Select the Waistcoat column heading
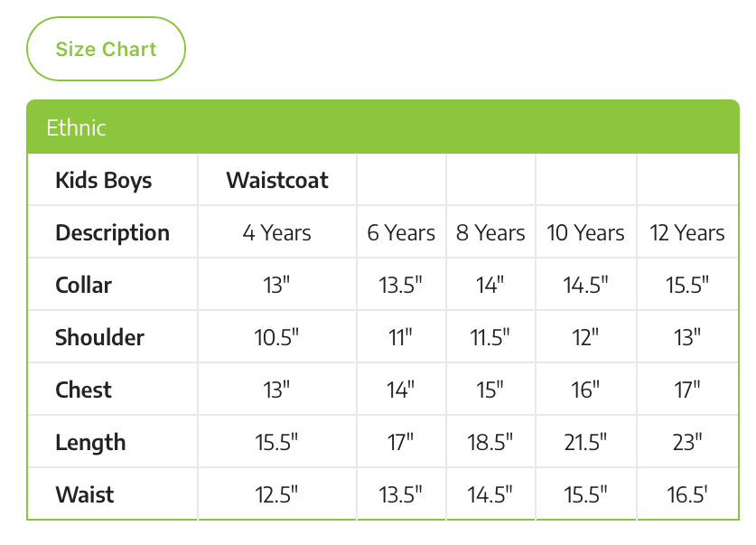Viewport: 756px width, 545px height. tap(277, 180)
